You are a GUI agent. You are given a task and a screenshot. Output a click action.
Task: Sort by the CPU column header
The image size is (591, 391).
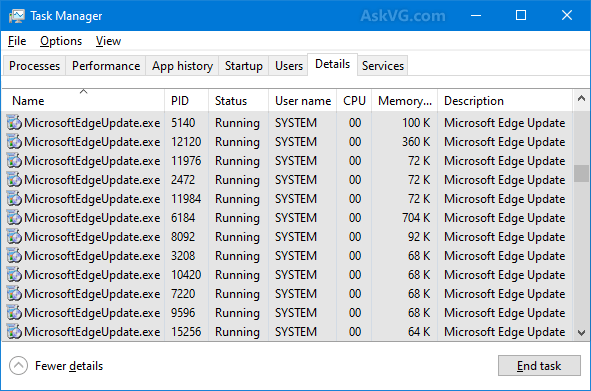coord(354,100)
